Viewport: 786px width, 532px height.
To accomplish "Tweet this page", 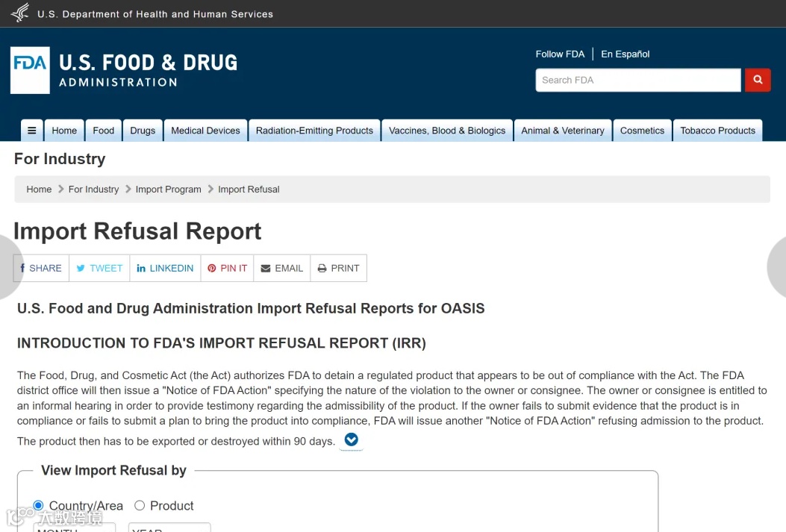I will (x=99, y=268).
